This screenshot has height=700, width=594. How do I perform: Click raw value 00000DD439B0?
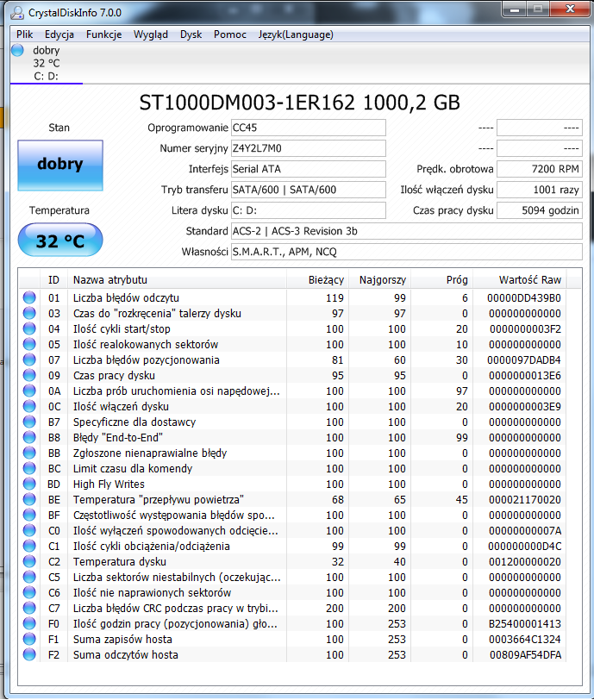click(524, 297)
